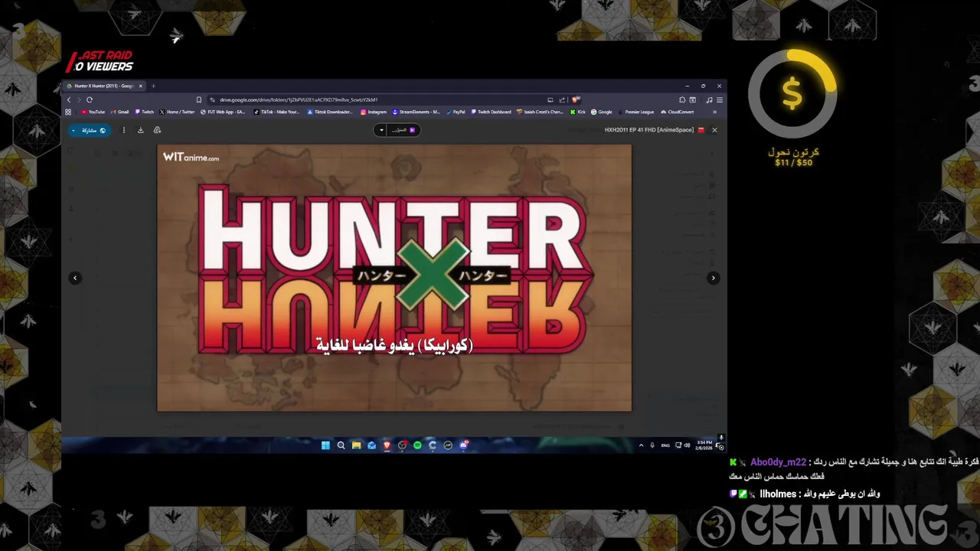
Task: Click username llholmes in chat
Action: tap(778, 494)
